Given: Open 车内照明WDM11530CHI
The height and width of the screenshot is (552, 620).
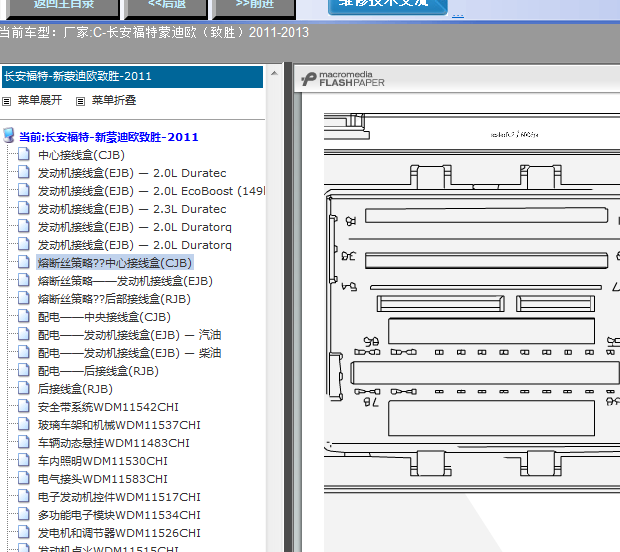Looking at the screenshot, I should [x=102, y=461].
